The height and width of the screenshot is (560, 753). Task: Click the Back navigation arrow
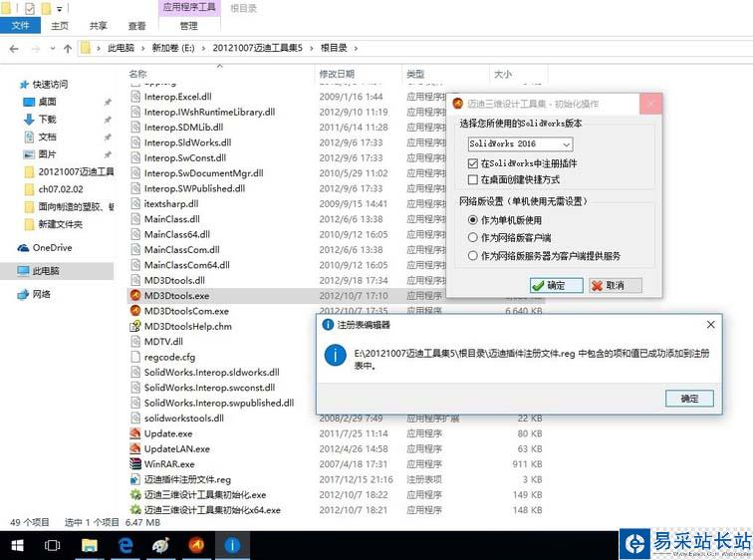[x=14, y=49]
